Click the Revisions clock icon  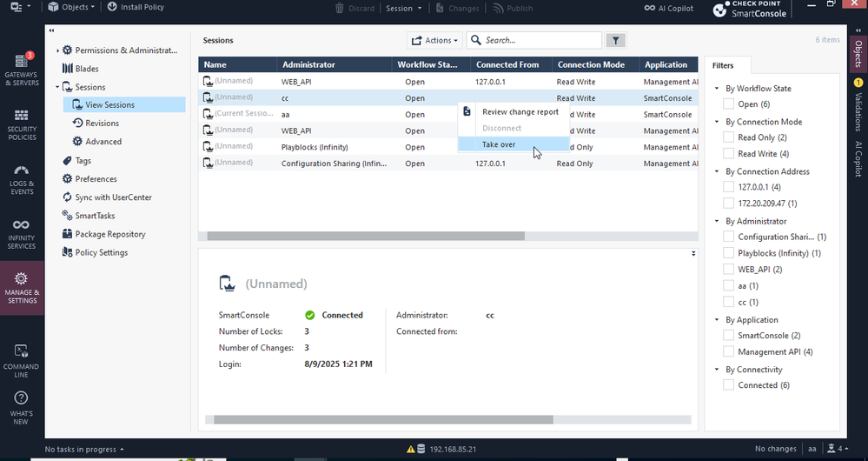[x=77, y=123]
